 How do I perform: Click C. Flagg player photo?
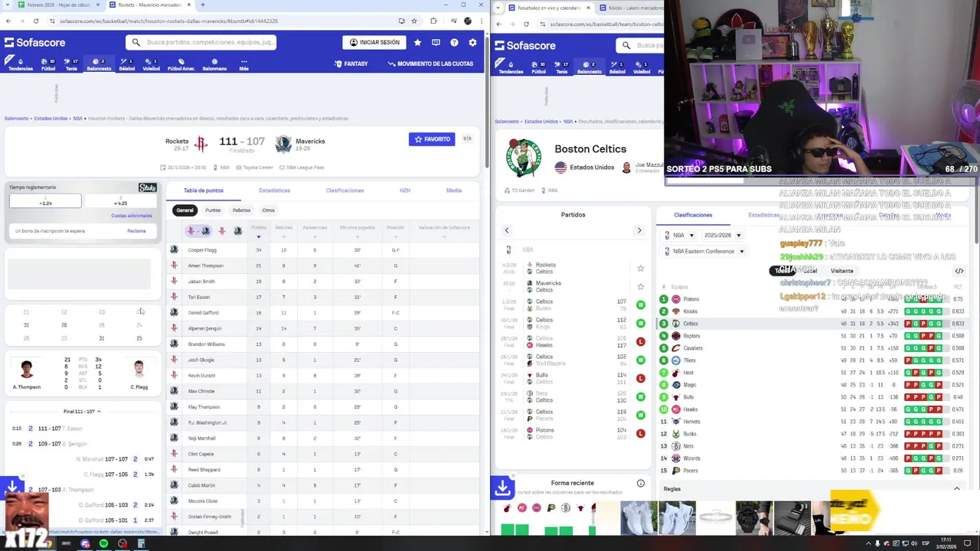point(139,369)
